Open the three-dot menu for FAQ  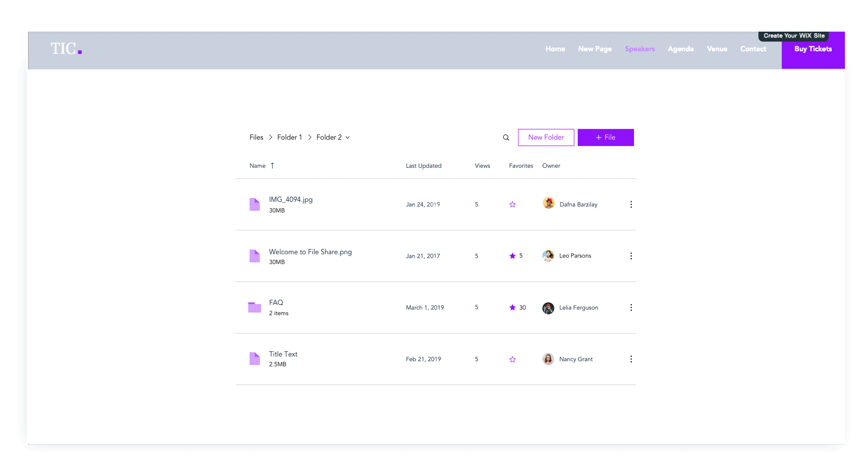coord(631,308)
